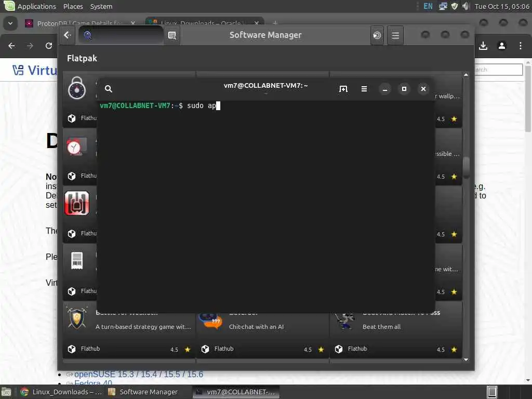Open the network connection tray icon
The width and height of the screenshot is (532, 399).
443,6
